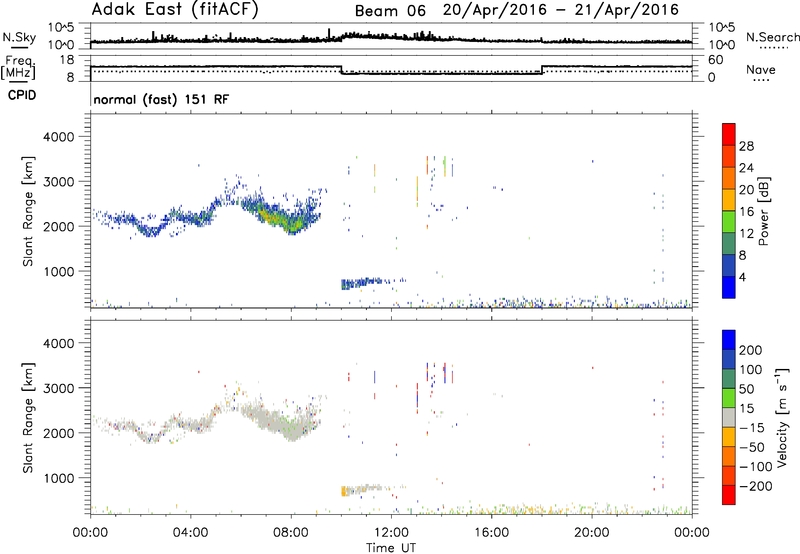Click the '04:00' time tick label
This screenshot has width=800, height=554.
(191, 533)
